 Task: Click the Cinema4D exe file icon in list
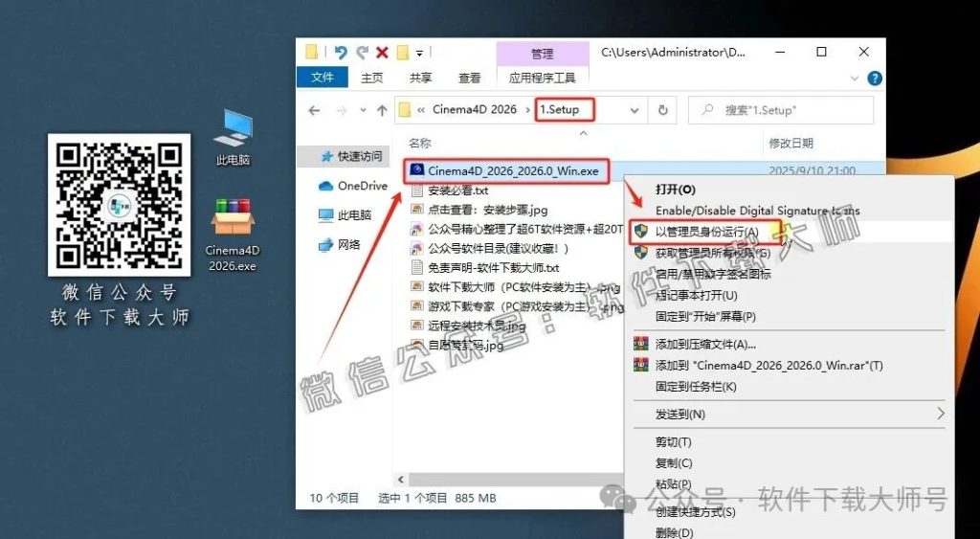417,170
